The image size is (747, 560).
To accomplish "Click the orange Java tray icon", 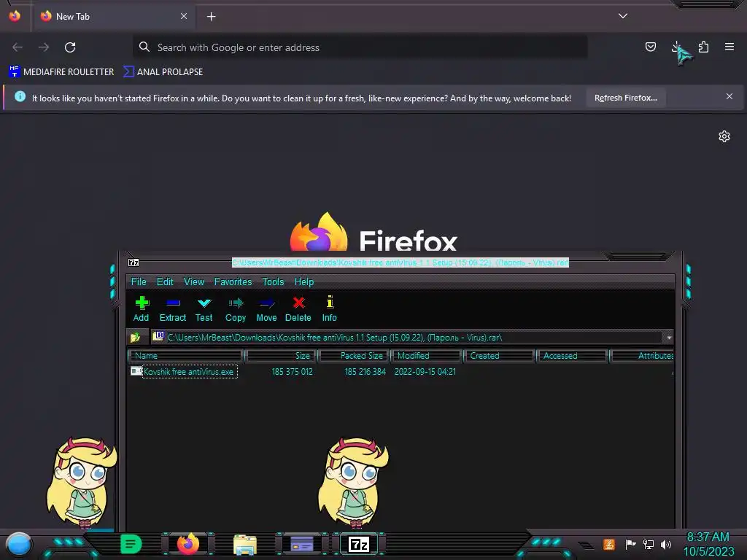I will click(609, 544).
